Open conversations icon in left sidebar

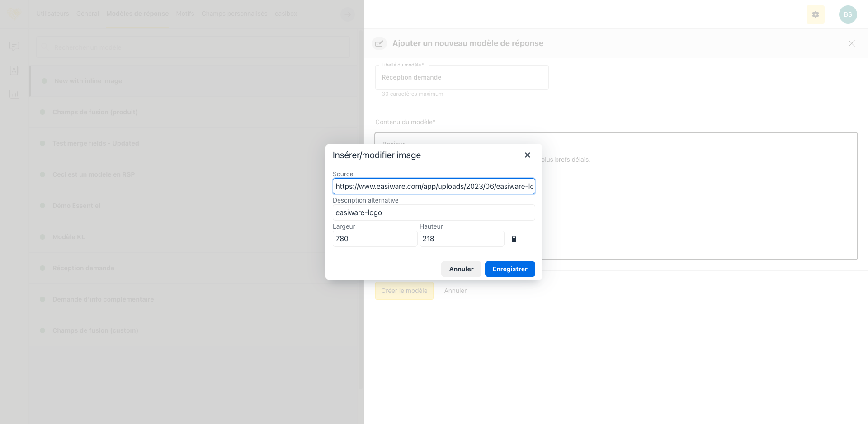pos(14,46)
